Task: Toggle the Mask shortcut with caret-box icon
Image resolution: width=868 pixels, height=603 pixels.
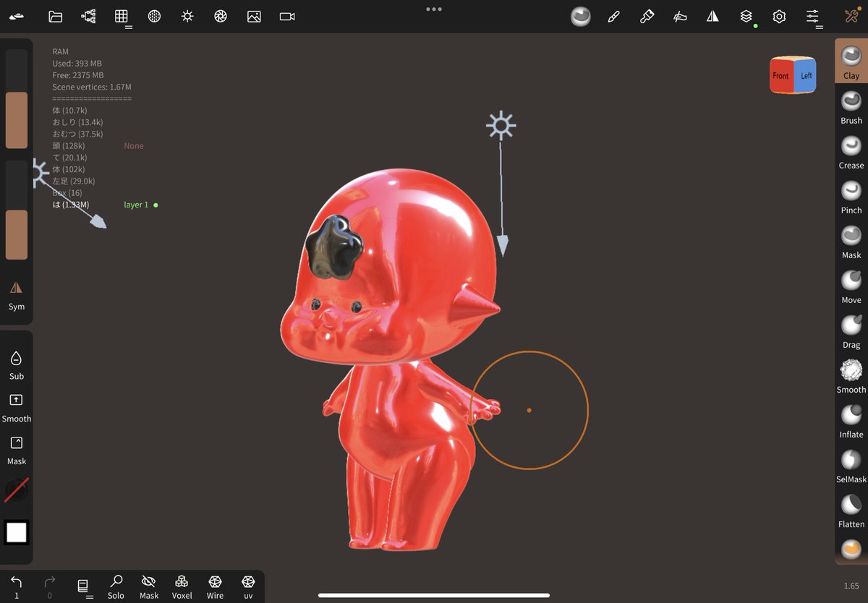Action: [16, 450]
